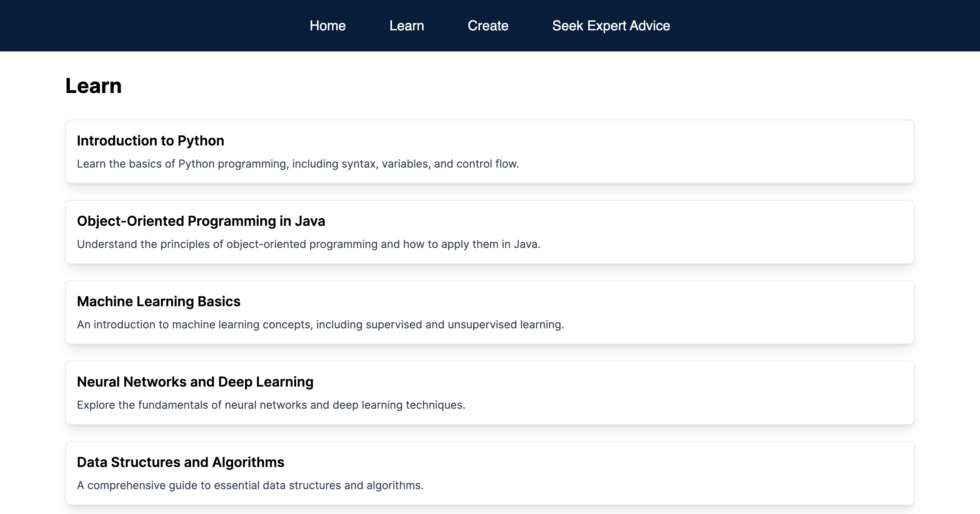Click neural networks fundamentals description text
The width and height of the screenshot is (980, 514).
(271, 405)
